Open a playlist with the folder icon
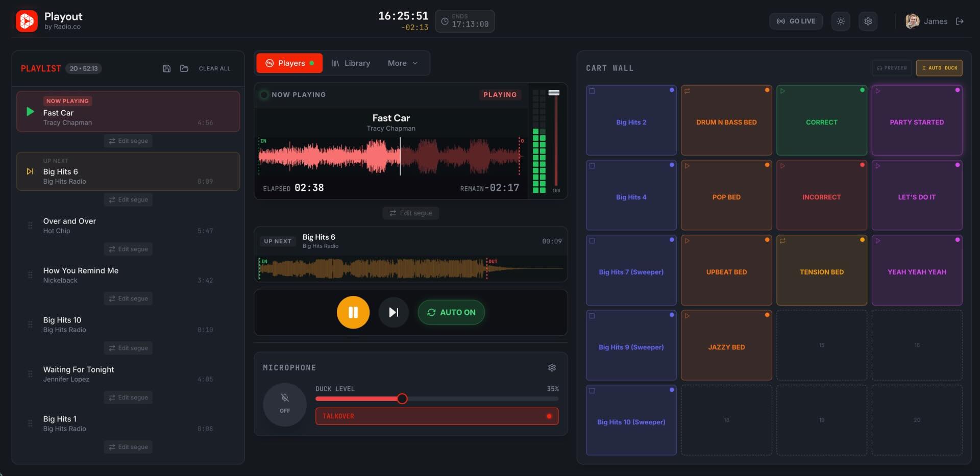Image resolution: width=980 pixels, height=476 pixels. tap(184, 68)
